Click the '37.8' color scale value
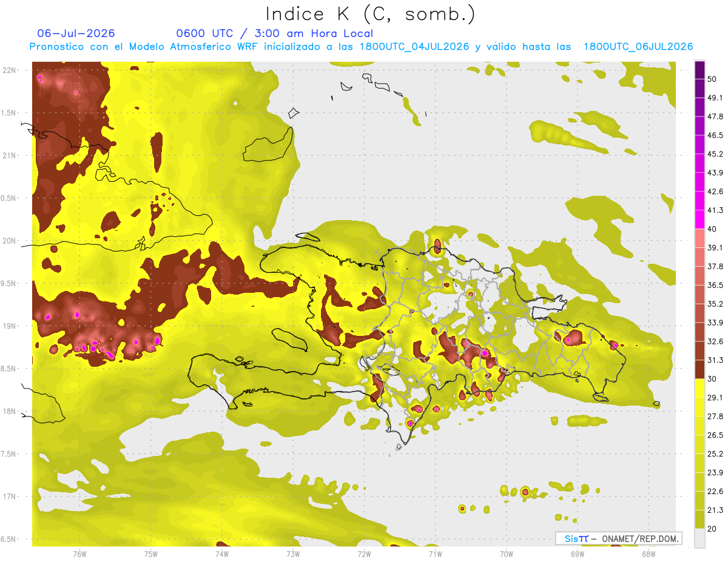728x562 pixels. click(x=715, y=267)
